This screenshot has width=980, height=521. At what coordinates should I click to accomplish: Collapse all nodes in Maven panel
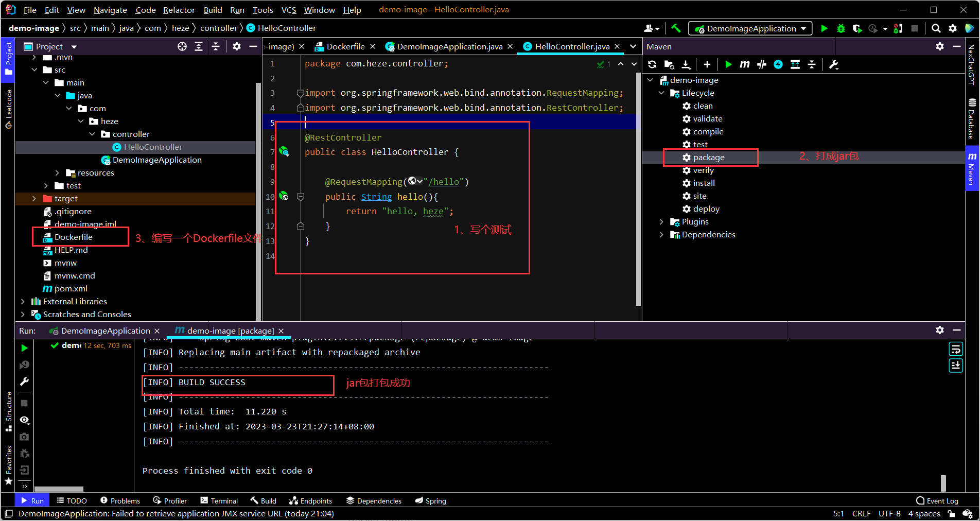pyautogui.click(x=812, y=64)
